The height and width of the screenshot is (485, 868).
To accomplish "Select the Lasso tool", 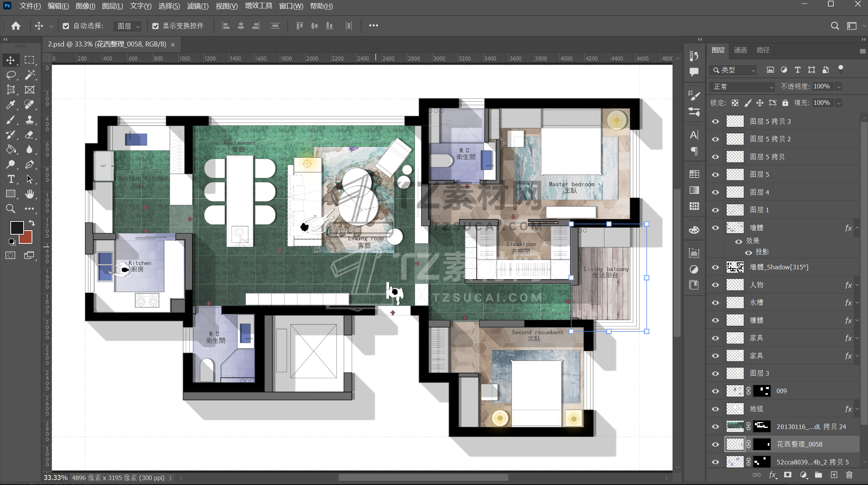I will point(11,75).
